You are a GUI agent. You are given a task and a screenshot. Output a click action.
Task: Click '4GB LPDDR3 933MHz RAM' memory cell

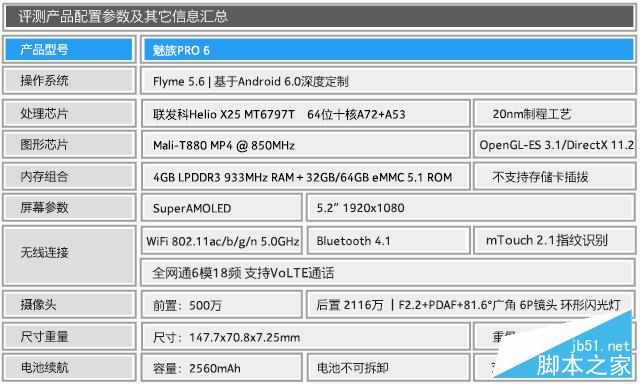point(306,177)
